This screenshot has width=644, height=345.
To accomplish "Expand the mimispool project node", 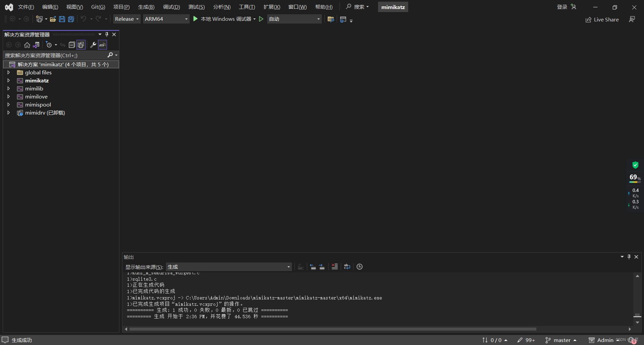I will tap(9, 105).
